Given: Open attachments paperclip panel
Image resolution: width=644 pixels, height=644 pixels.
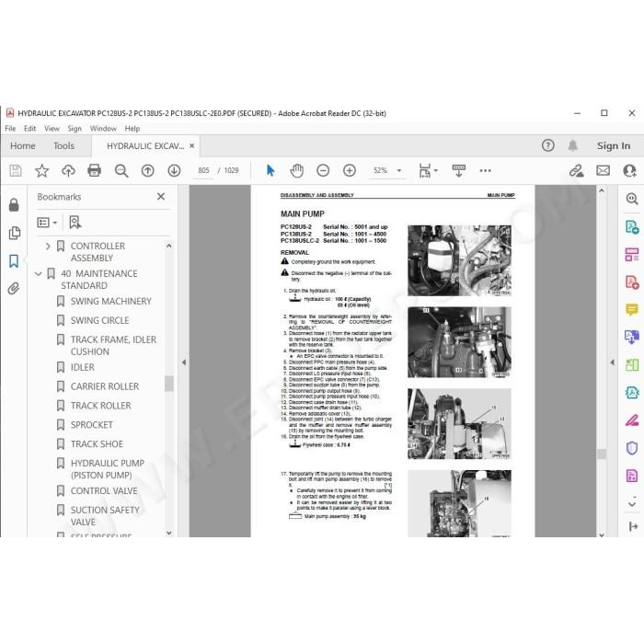Looking at the screenshot, I should point(14,289).
